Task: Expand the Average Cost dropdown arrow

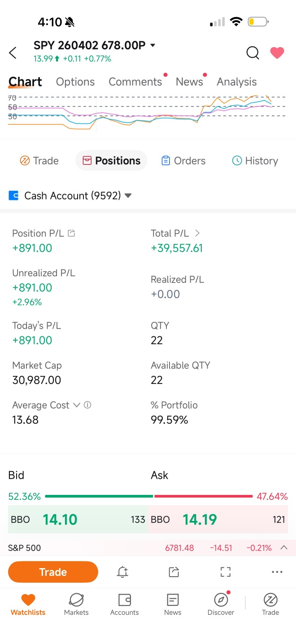Action: (x=76, y=405)
